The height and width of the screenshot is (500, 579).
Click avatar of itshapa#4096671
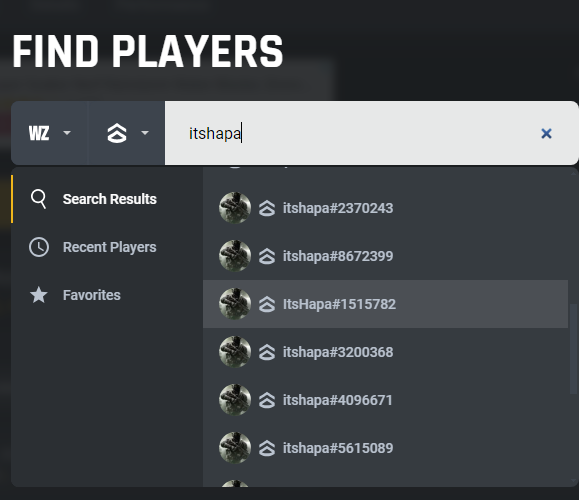235,400
